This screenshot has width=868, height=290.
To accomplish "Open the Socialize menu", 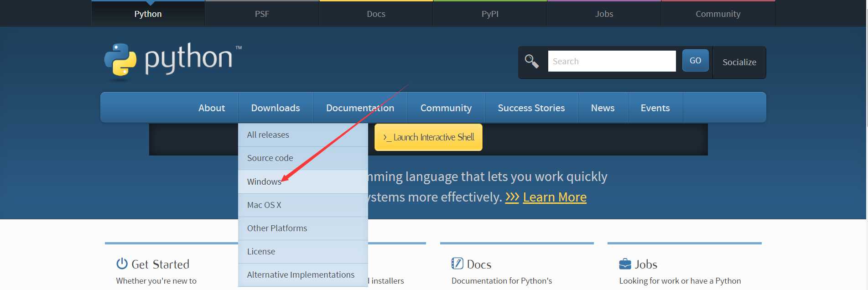I will pos(739,62).
